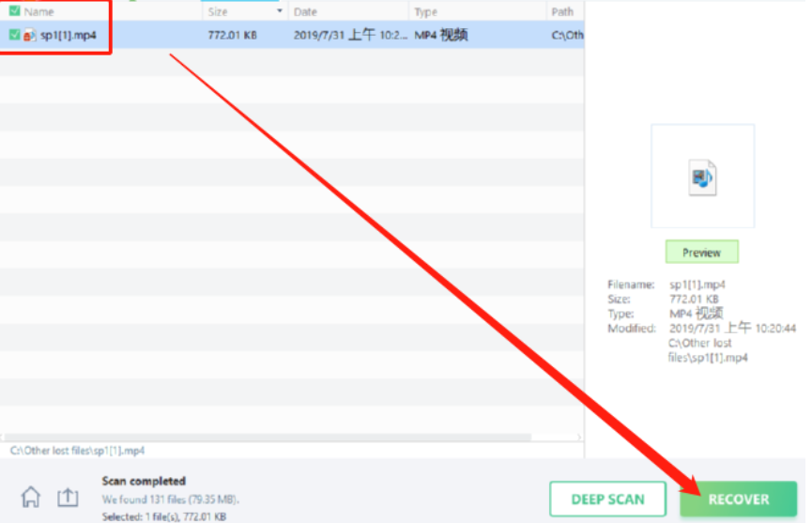Click the scrollbar right arrow
Viewport: 812px width, 523px height.
(x=579, y=437)
